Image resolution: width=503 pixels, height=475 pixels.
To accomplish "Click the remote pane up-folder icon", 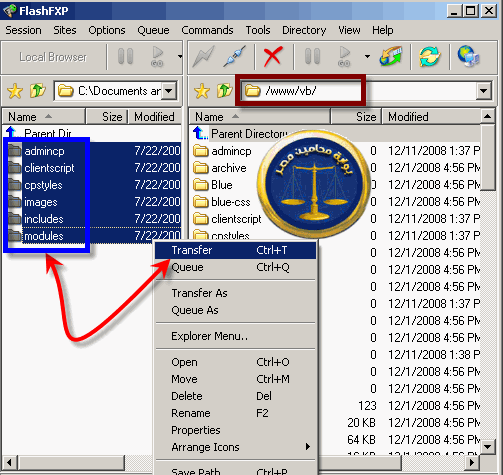I will 224,91.
